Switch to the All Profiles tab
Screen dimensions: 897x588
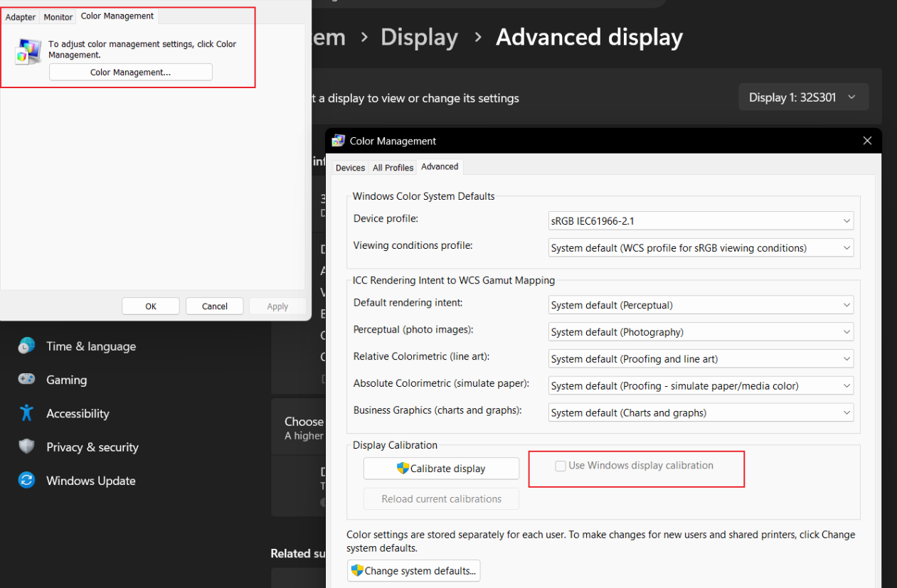393,168
